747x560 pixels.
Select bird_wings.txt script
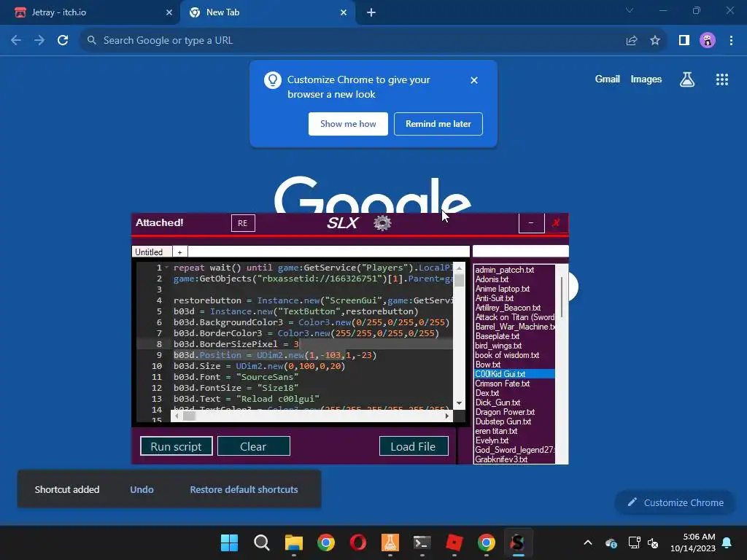[x=499, y=346]
